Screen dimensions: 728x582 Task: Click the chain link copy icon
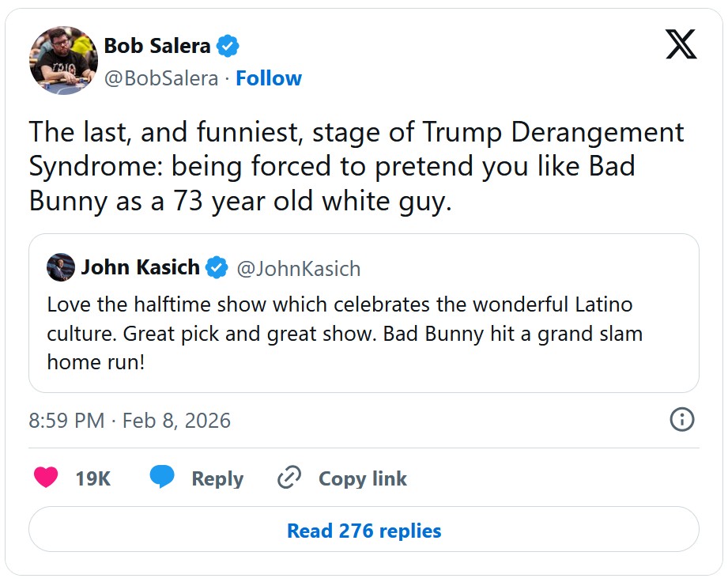pyautogui.click(x=289, y=478)
